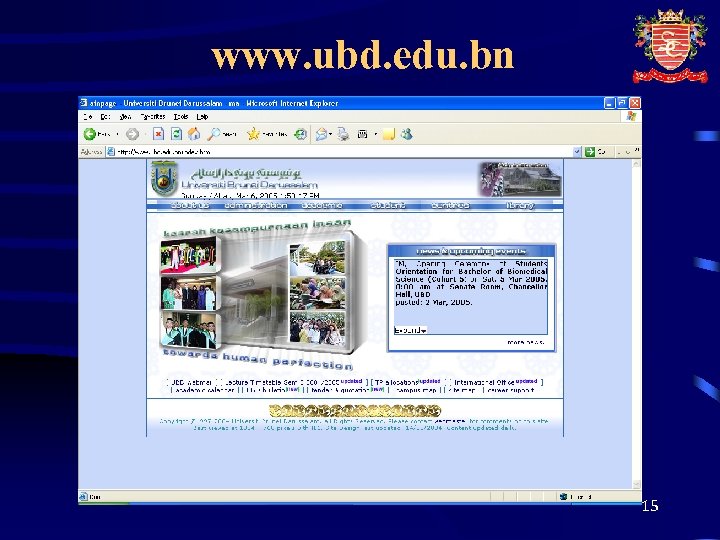The height and width of the screenshot is (540, 720).
Task: Open the 'academic' navigation tab
Action: click(322, 205)
